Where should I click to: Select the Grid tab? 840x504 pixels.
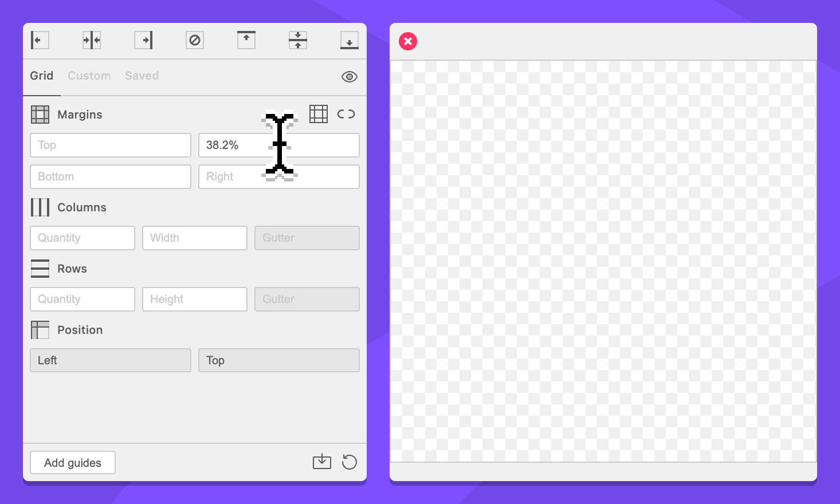coord(41,76)
